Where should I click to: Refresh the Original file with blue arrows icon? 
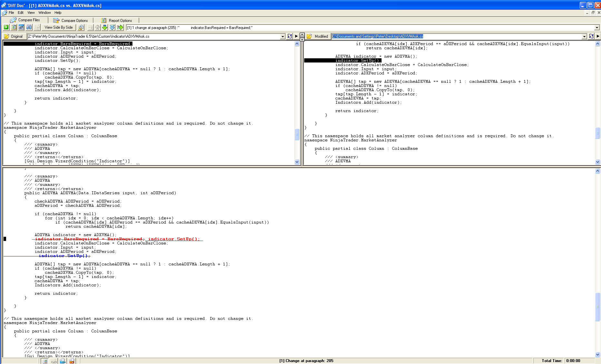tap(290, 36)
